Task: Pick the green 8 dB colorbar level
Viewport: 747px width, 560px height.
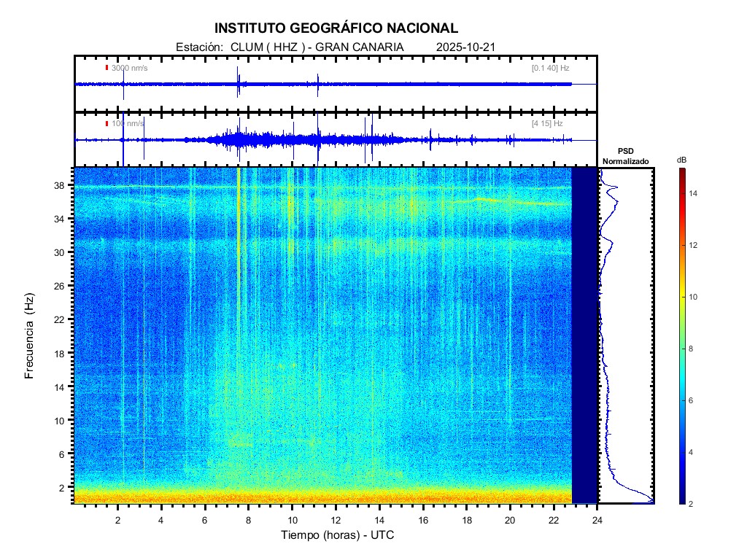Action: pos(681,349)
